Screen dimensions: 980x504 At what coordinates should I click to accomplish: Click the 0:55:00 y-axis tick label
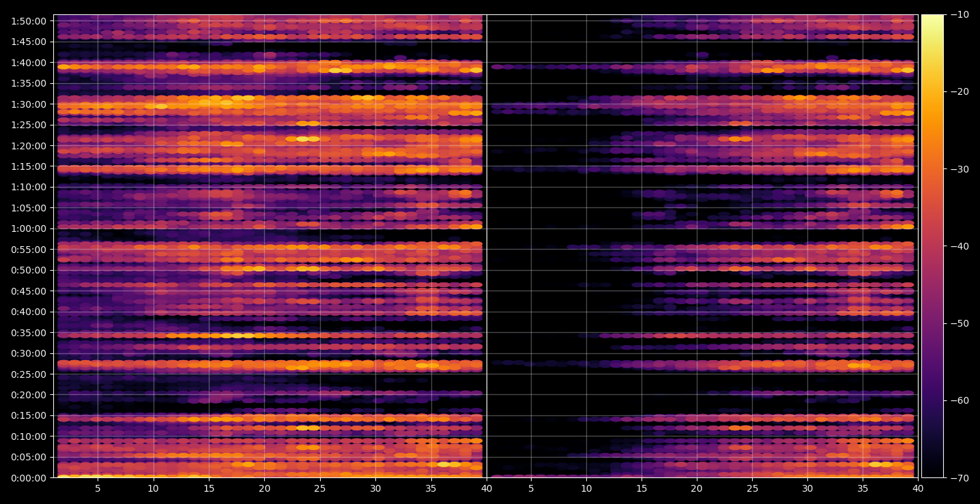pos(29,250)
